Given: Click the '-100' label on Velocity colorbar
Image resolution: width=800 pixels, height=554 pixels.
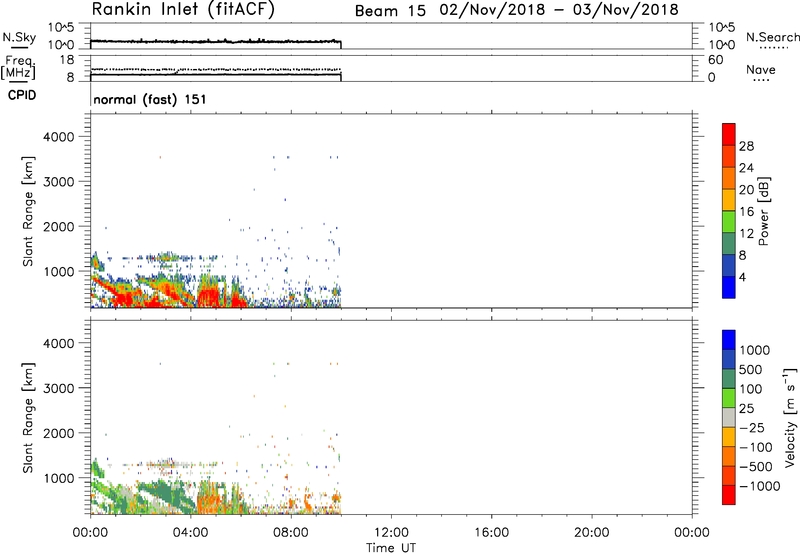Looking at the screenshot, I should [x=756, y=447].
